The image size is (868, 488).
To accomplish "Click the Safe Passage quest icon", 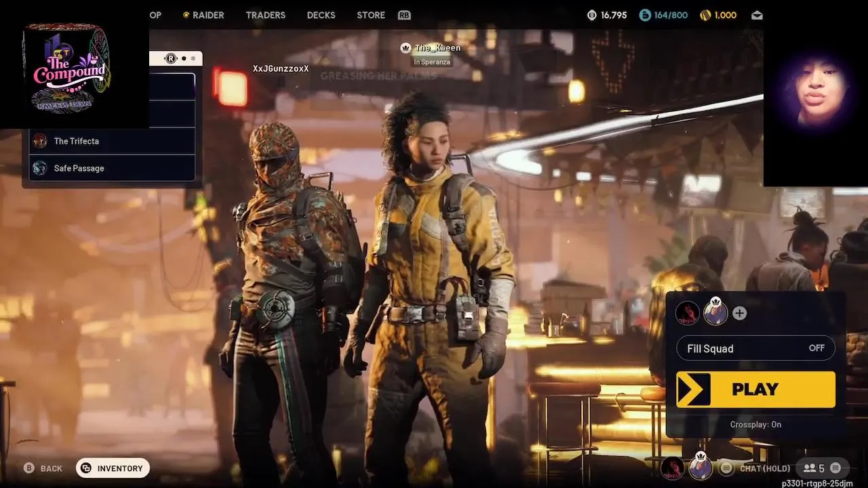I will coord(40,168).
